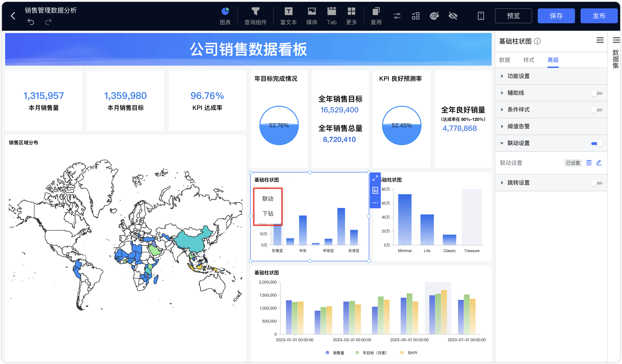Viewport: 622px width, 364px height.
Task: Switch to the 数据 tab
Action: tap(504, 60)
